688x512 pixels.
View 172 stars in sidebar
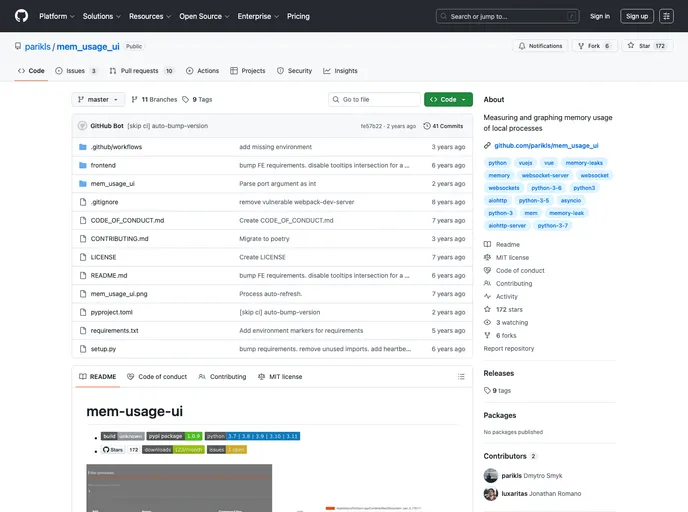pyautogui.click(x=503, y=310)
